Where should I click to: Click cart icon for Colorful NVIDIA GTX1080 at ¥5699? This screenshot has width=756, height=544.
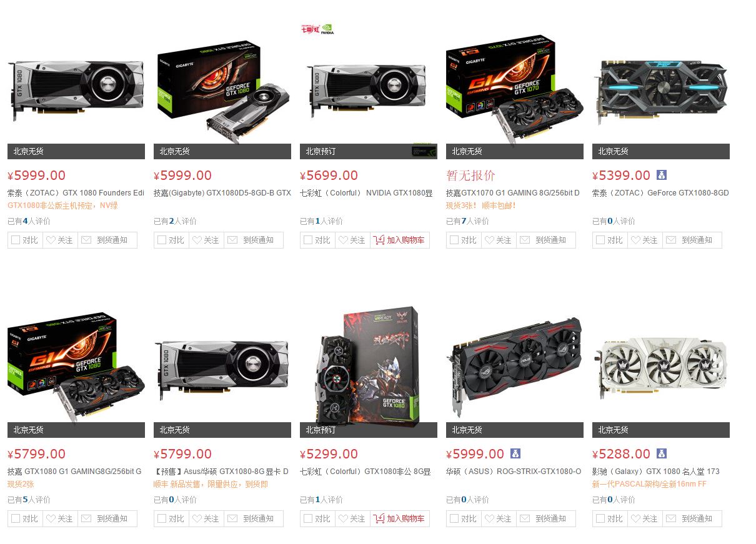379,240
